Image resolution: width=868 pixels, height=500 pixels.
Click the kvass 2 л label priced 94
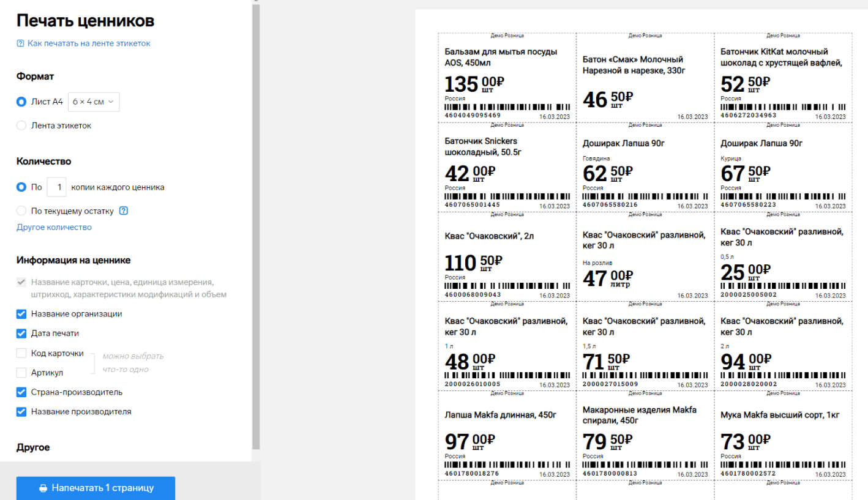(784, 345)
